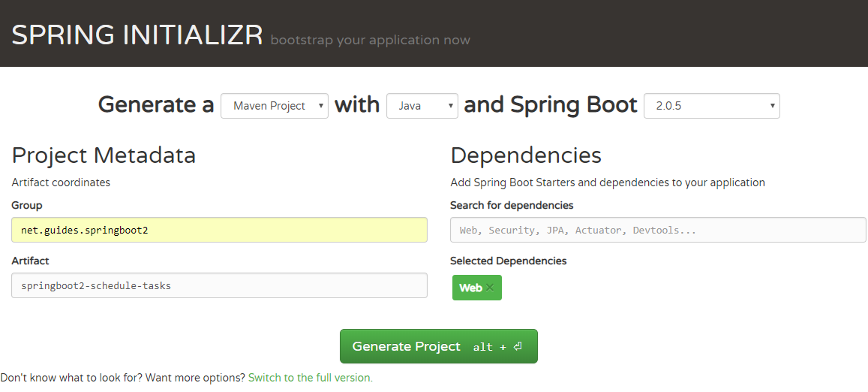The height and width of the screenshot is (392, 868).
Task: Click the Search for dependencies label
Action: [x=512, y=205]
